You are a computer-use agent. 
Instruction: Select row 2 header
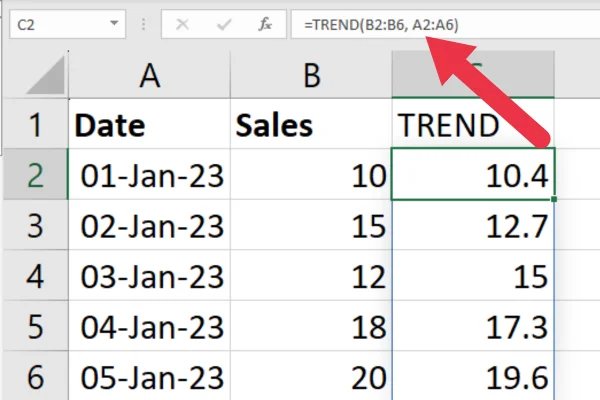coord(36,175)
